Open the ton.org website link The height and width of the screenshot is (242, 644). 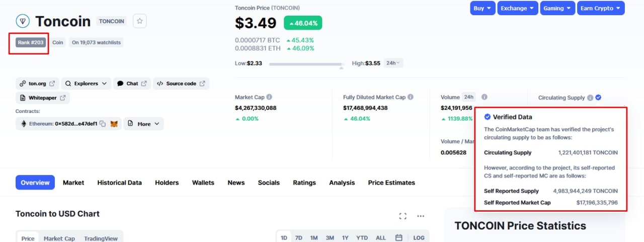pyautogui.click(x=38, y=84)
